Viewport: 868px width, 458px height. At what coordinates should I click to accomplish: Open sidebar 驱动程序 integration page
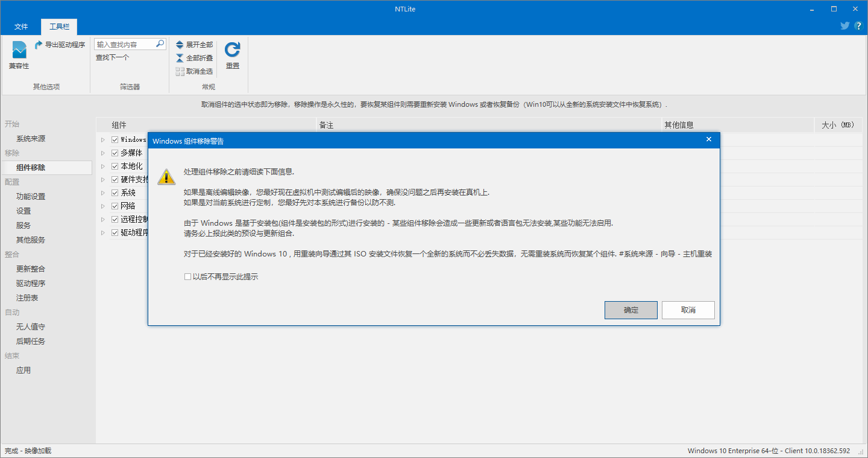[31, 284]
